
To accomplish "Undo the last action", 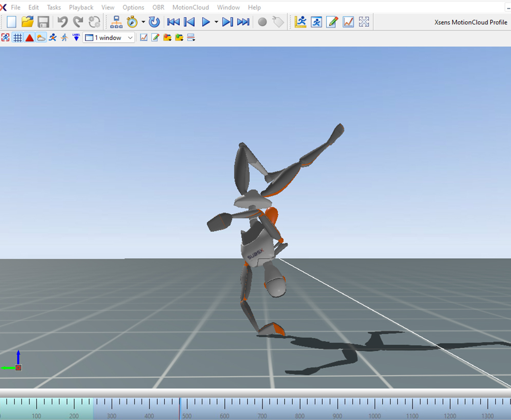I will click(x=63, y=22).
